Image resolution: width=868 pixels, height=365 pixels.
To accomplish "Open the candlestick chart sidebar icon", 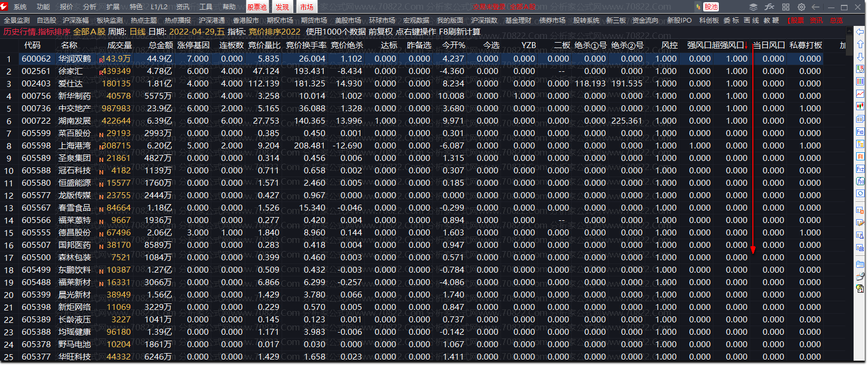I will 860,106.
